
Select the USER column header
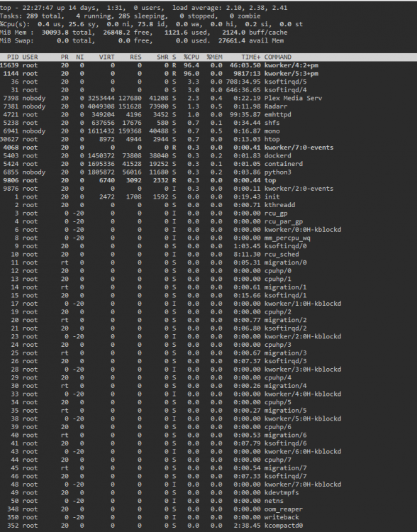coord(30,57)
